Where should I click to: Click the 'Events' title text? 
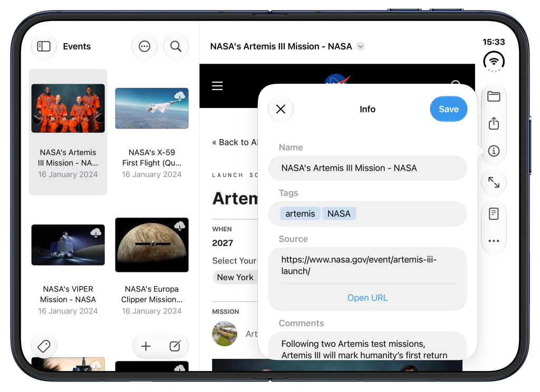(x=77, y=46)
